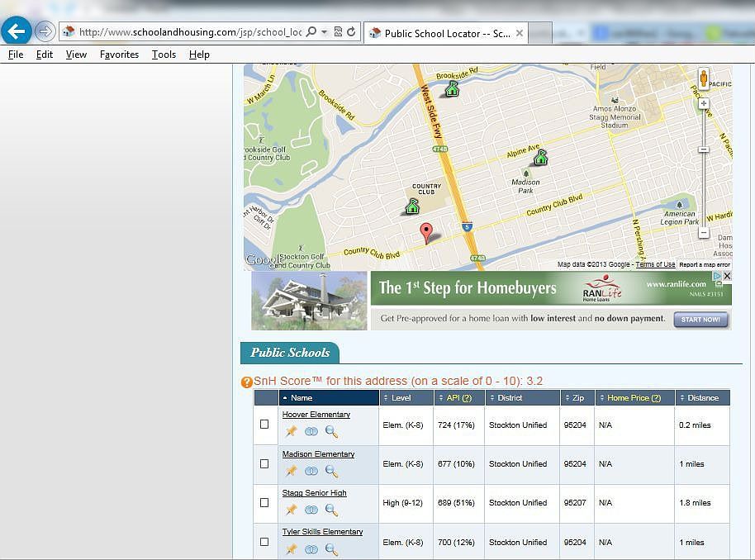Check the Madison Elementary checkbox
The width and height of the screenshot is (755, 560).
click(264, 463)
